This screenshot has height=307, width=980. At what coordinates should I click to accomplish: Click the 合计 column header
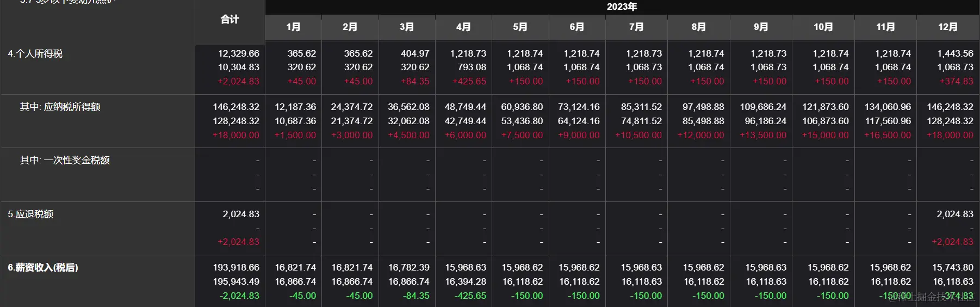[230, 20]
